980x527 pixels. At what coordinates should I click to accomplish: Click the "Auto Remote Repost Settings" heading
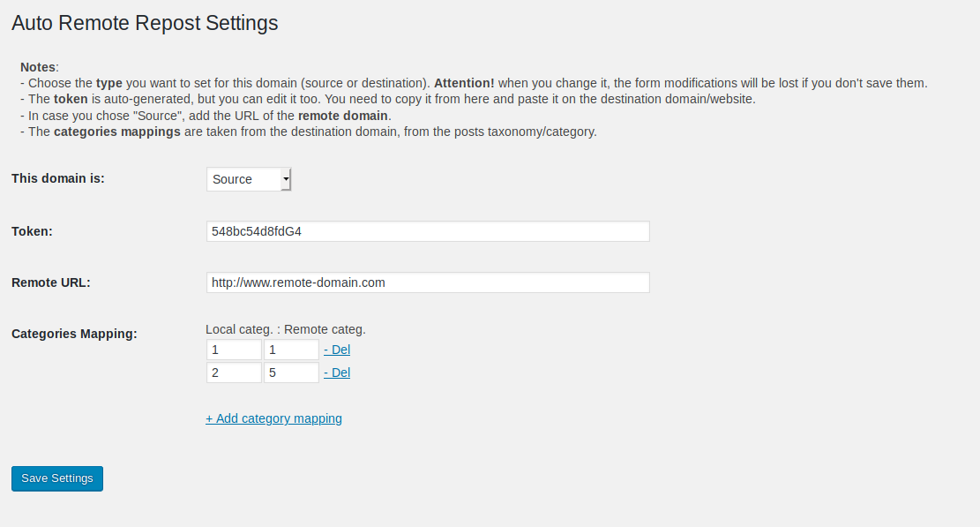coord(145,23)
